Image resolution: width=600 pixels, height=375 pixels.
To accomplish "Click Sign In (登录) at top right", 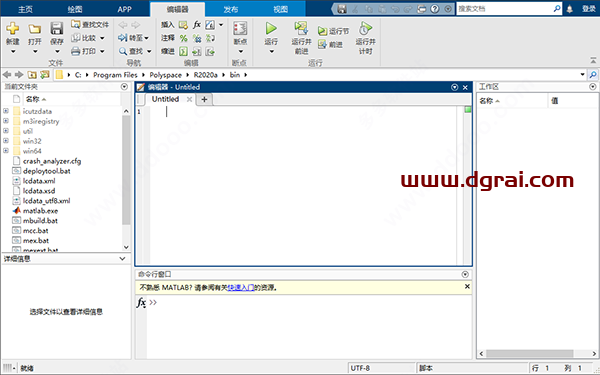I will (589, 9).
